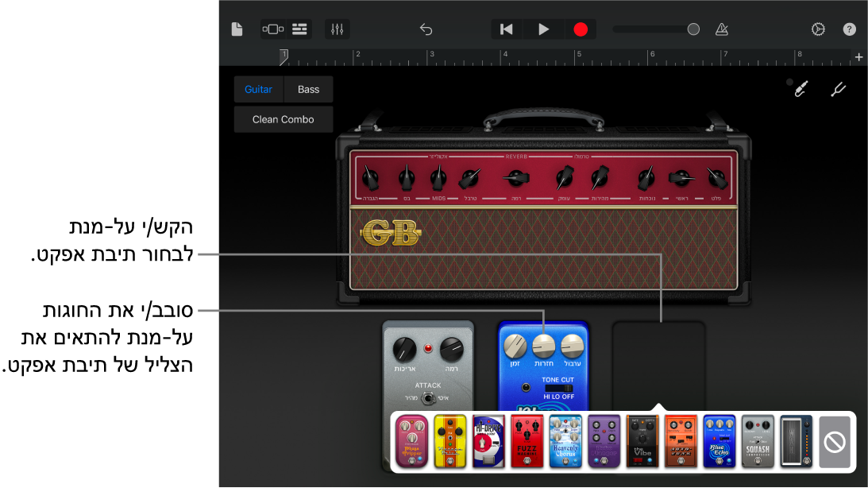Choose the yellow Vintage Drive pedal

click(450, 442)
